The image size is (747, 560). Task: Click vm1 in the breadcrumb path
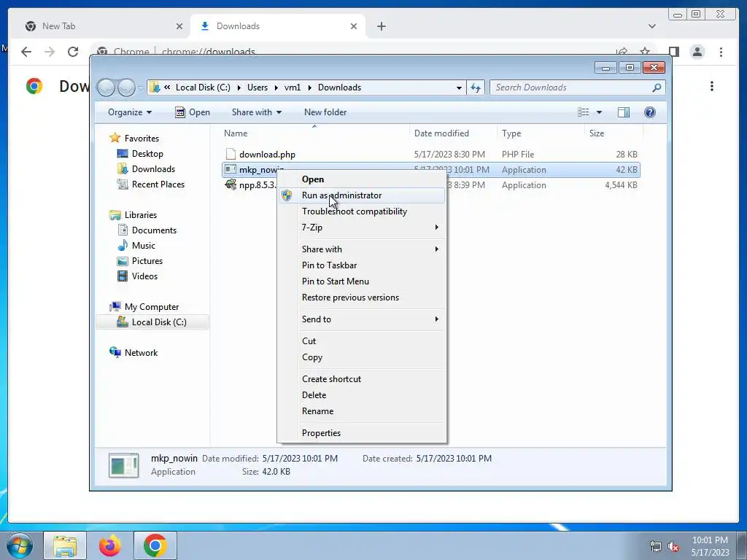click(293, 87)
